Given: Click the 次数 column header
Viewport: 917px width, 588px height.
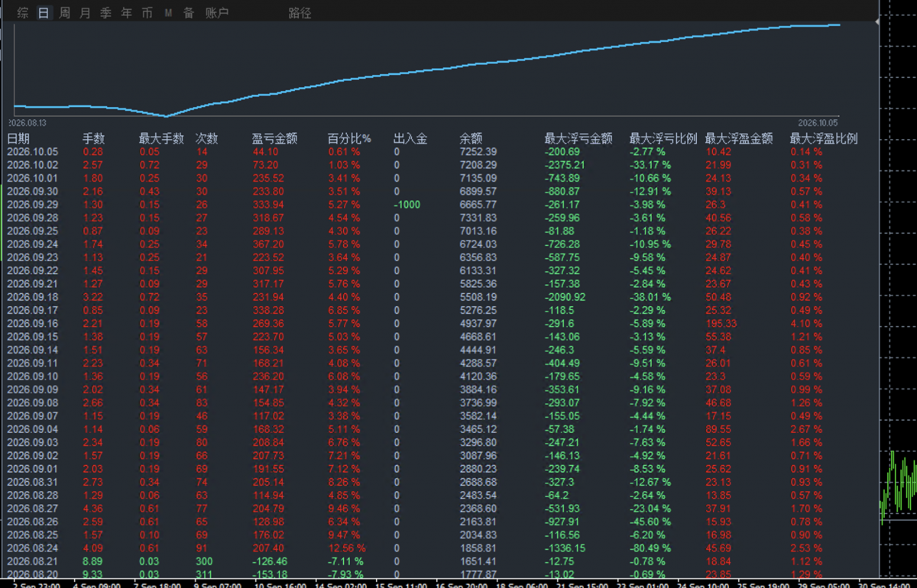Looking at the screenshot, I should pyautogui.click(x=206, y=138).
